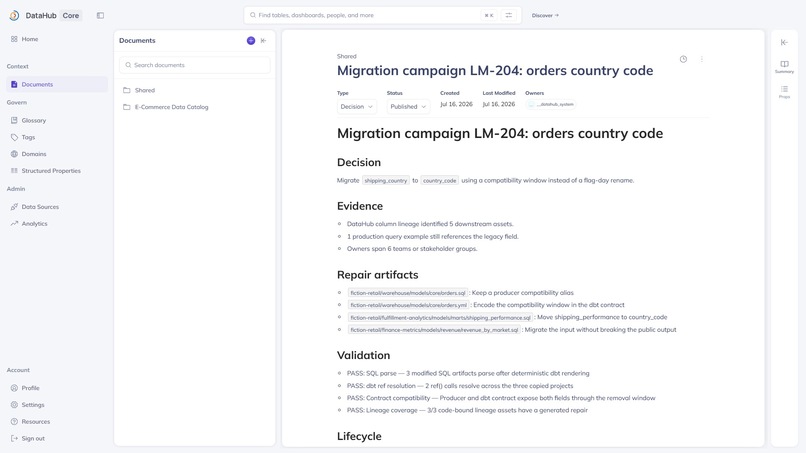Open document history clock icon
This screenshot has height=453, width=806.
tap(683, 59)
